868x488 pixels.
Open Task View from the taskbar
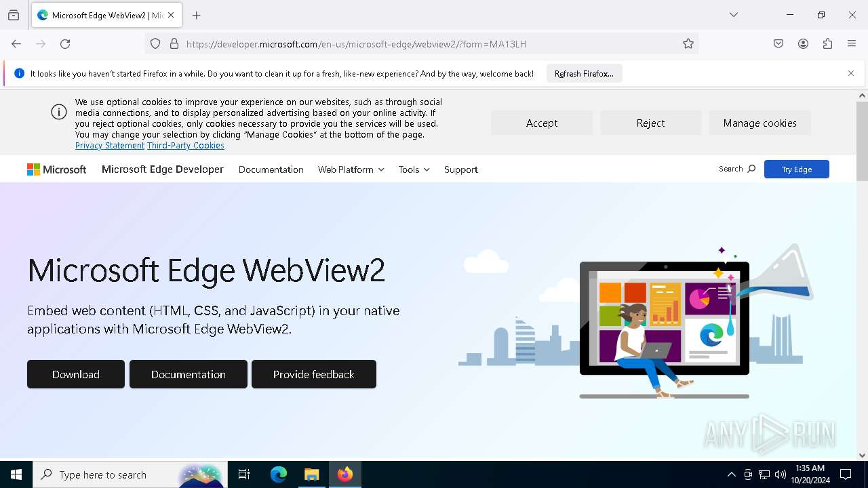tap(244, 474)
